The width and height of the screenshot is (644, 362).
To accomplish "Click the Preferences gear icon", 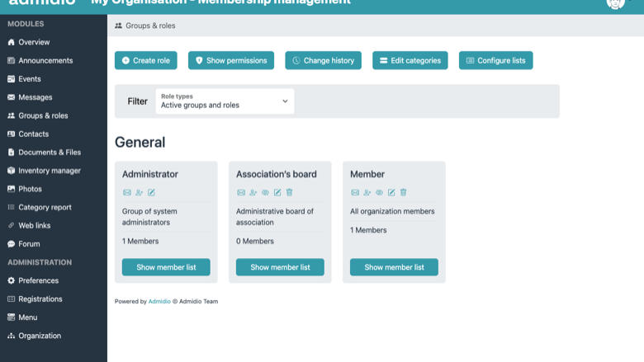I will [11, 280].
